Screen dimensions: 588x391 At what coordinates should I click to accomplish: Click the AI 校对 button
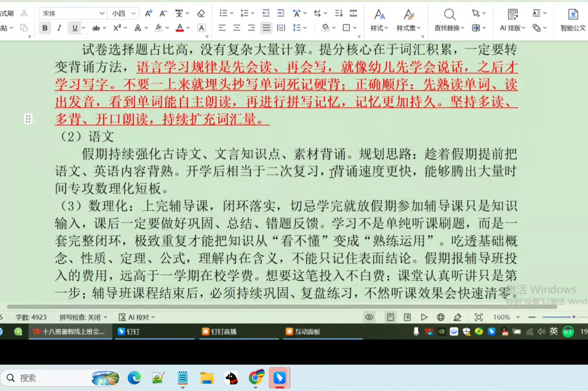137,317
